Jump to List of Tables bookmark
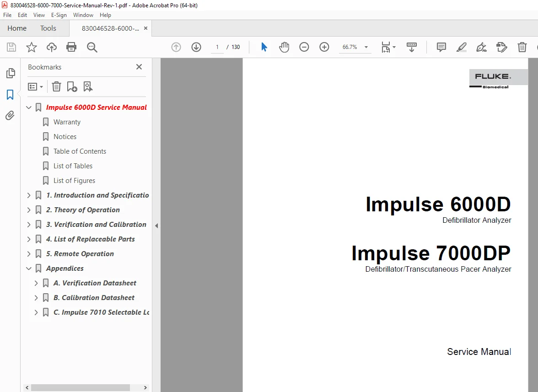 tap(73, 166)
